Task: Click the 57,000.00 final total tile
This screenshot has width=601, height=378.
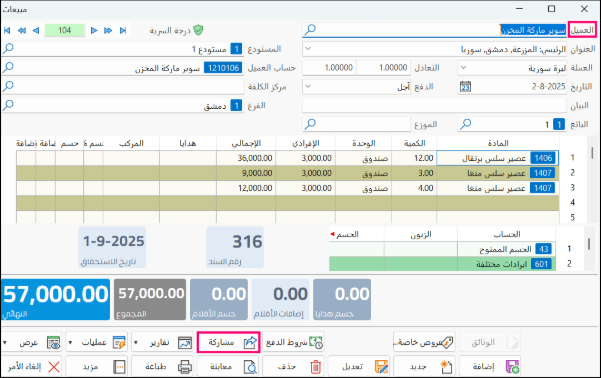Action: pyautogui.click(x=56, y=299)
